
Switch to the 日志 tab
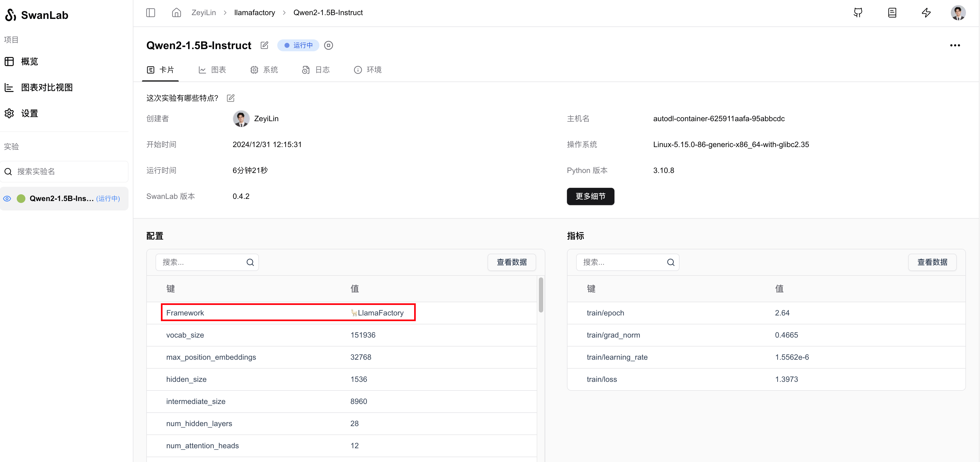[316, 70]
